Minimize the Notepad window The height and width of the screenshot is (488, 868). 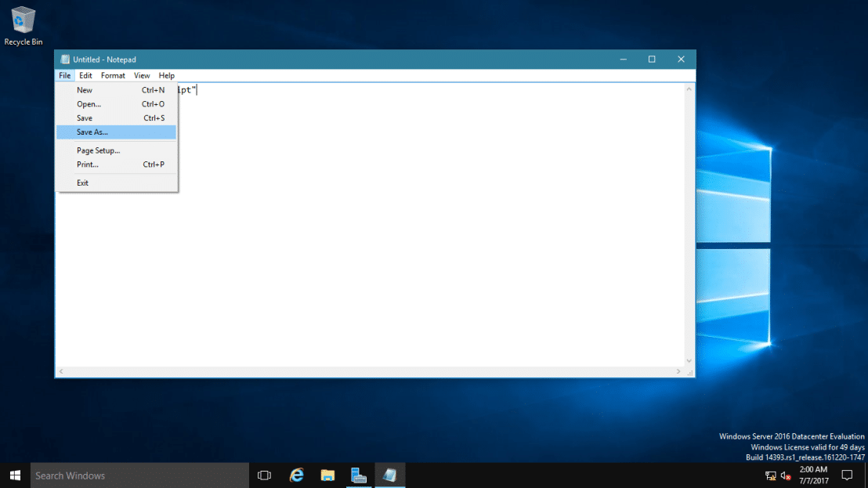click(x=624, y=60)
